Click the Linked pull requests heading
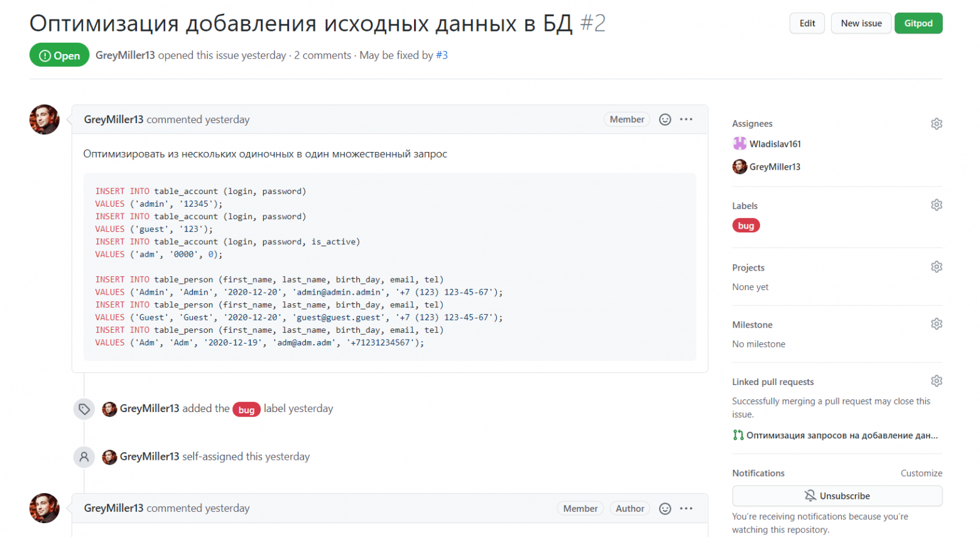Viewport: 980px width, 537px height. pyautogui.click(x=773, y=382)
